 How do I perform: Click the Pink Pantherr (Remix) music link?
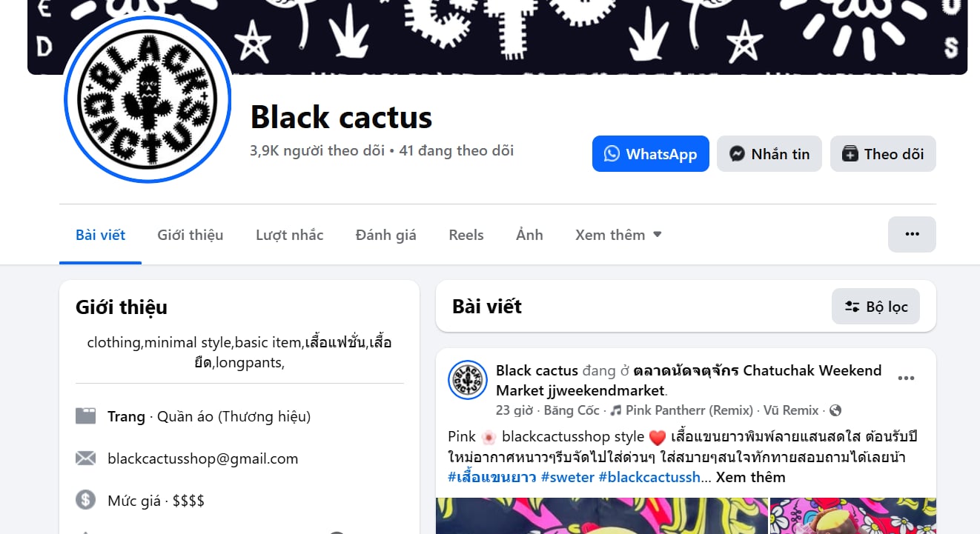(x=678, y=410)
